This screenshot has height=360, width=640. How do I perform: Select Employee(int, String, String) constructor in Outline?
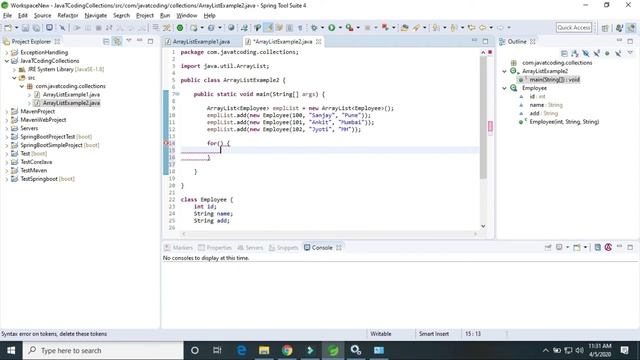[x=564, y=122]
